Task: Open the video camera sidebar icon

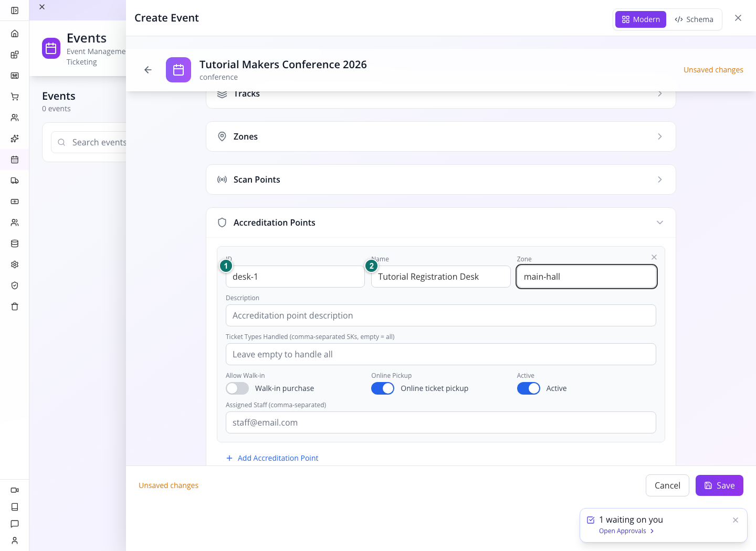Action: [x=15, y=490]
